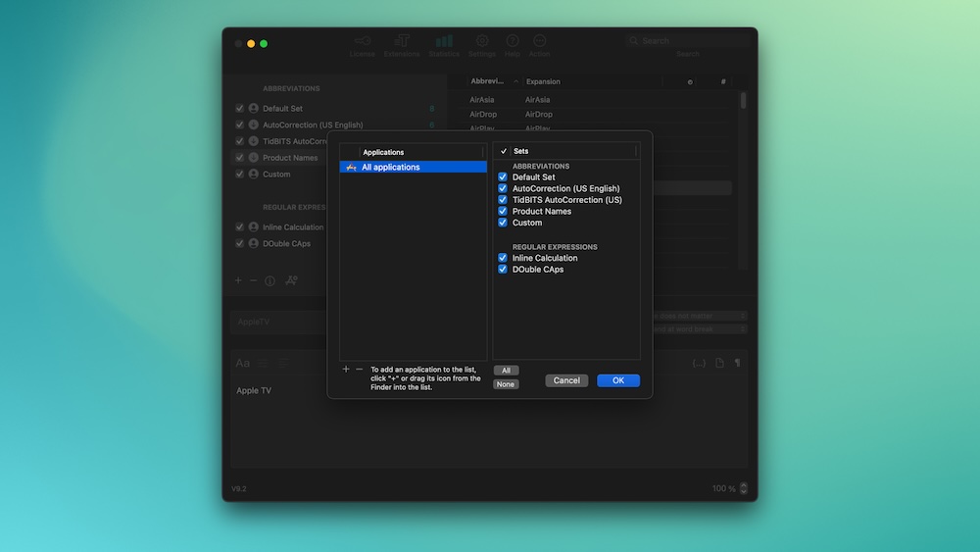The width and height of the screenshot is (980, 552).
Task: Show the Statistics bar chart
Action: (x=444, y=41)
